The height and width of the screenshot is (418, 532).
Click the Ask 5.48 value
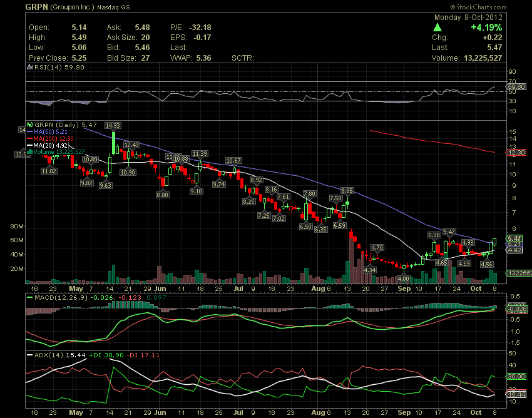click(x=142, y=28)
